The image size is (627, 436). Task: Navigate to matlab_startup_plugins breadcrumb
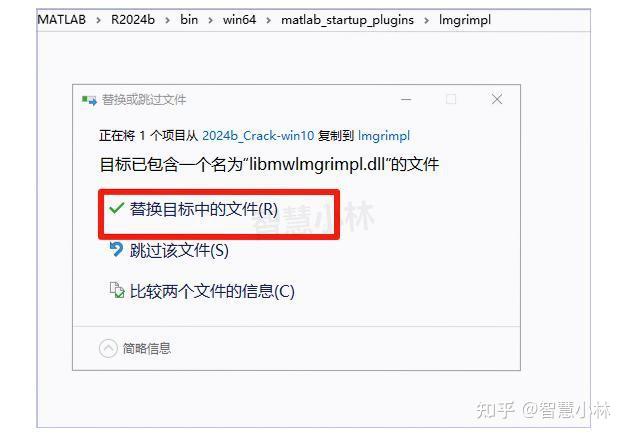click(x=347, y=20)
